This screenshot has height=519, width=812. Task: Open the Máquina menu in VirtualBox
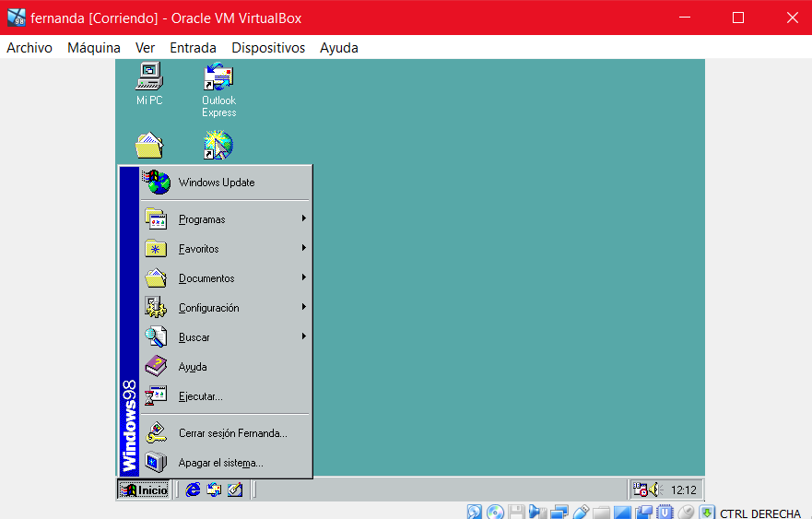coord(93,48)
